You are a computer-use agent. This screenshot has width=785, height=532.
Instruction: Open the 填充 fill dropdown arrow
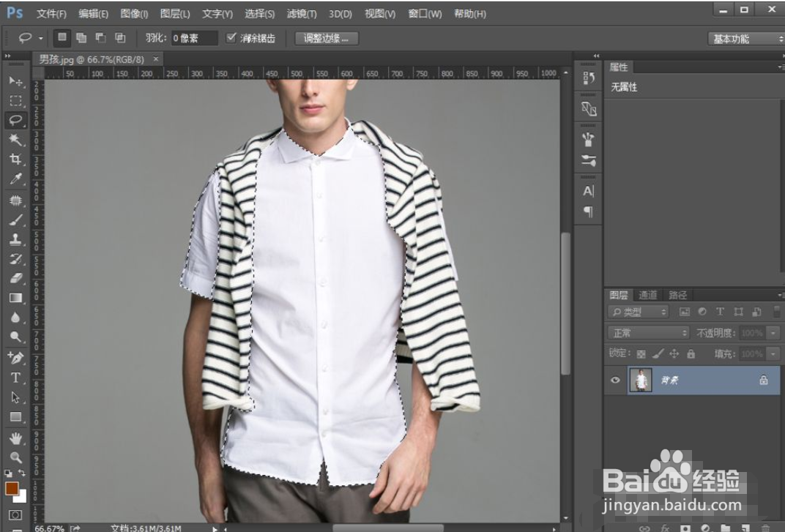click(774, 354)
